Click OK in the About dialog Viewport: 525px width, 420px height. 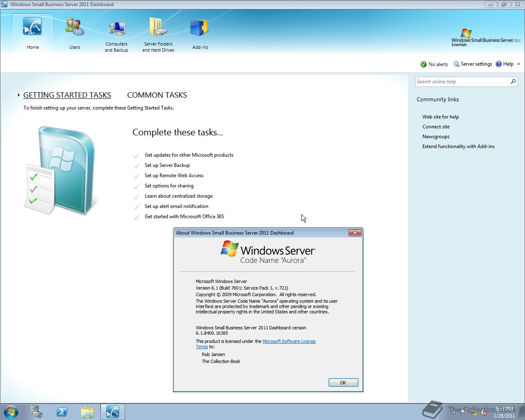(x=343, y=383)
